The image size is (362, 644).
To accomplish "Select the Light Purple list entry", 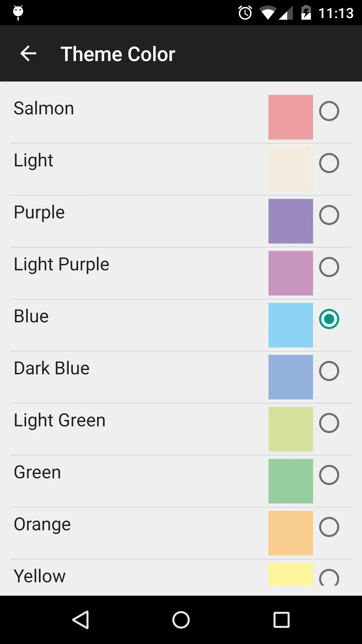I will tap(181, 273).
